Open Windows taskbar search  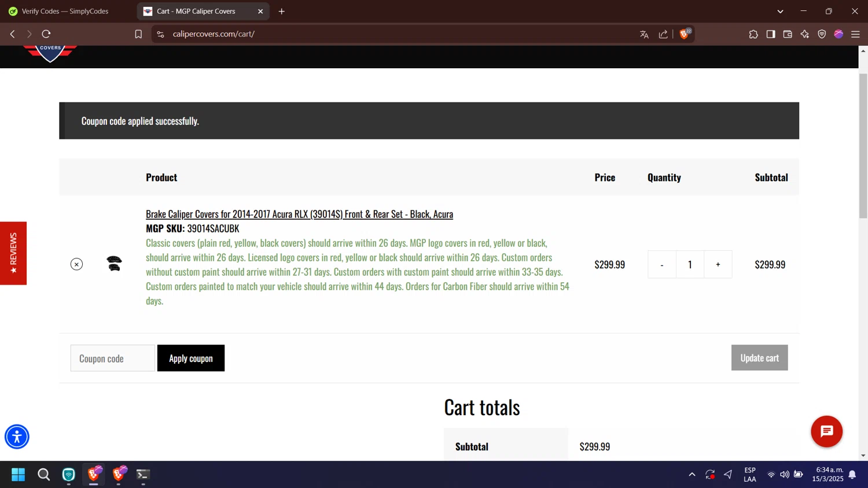pos(43,475)
